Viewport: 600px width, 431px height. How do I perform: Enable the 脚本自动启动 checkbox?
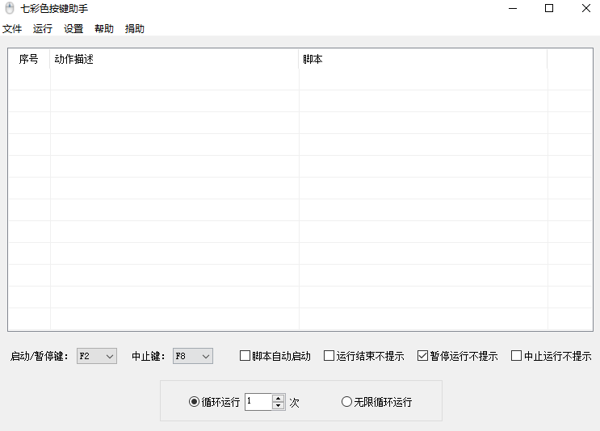(245, 356)
